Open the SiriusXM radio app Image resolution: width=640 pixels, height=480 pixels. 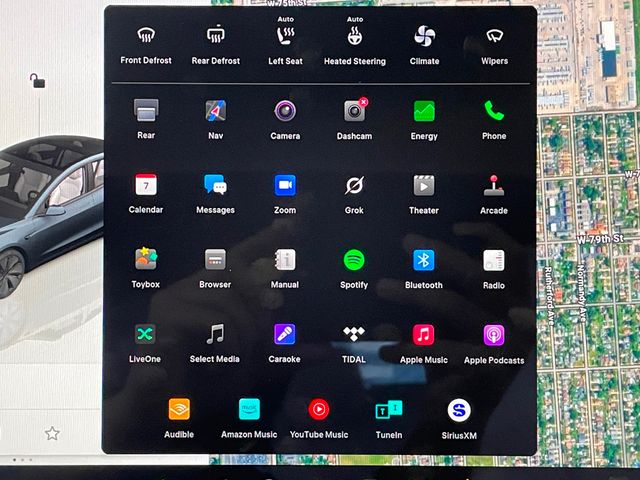pyautogui.click(x=459, y=410)
